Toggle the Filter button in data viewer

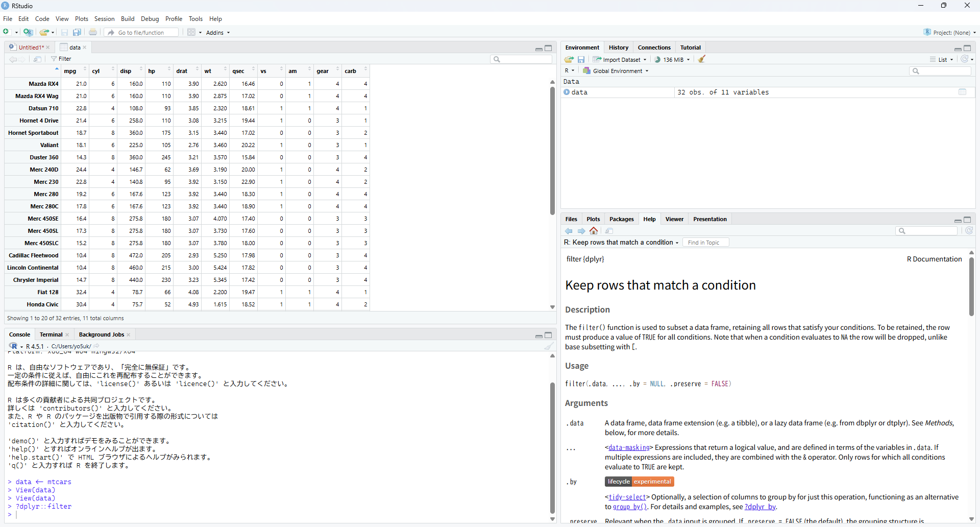[x=61, y=59]
